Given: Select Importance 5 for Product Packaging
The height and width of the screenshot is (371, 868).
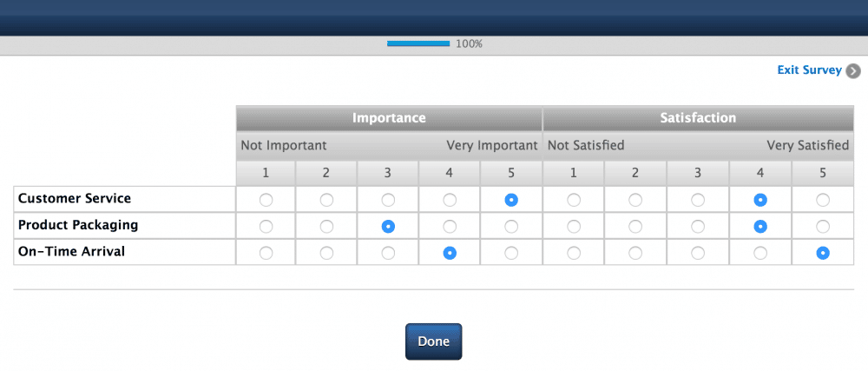Looking at the screenshot, I should pyautogui.click(x=511, y=226).
